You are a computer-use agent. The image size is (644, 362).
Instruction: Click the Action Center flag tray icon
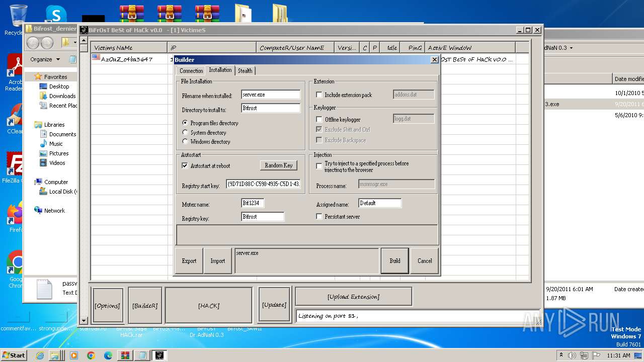click(x=597, y=355)
